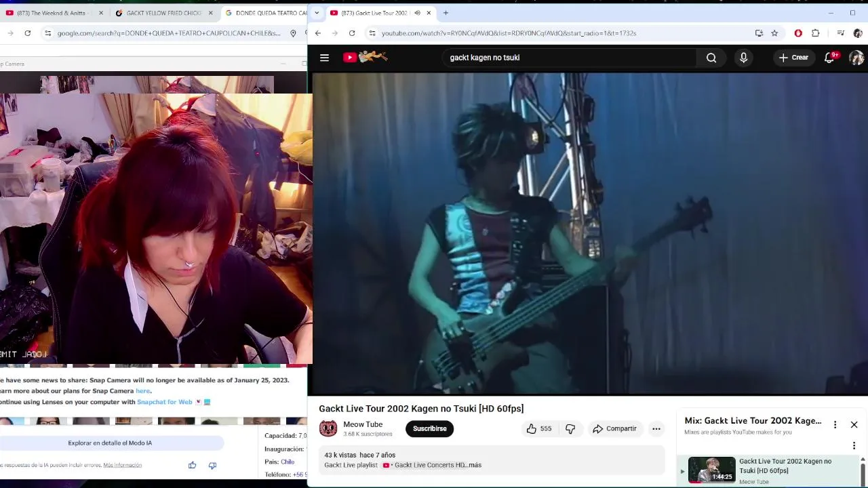
Task: Subscribe to Meow Tube with Suscribirse
Action: 430,428
